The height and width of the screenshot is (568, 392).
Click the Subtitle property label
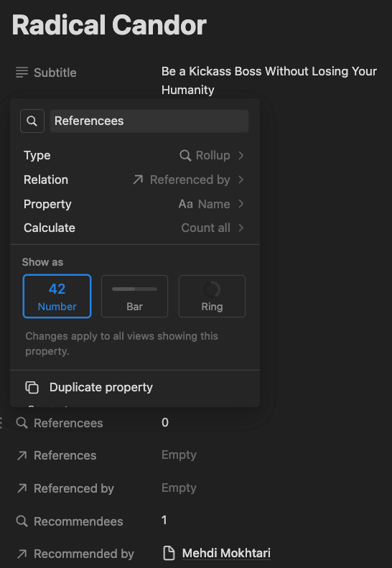coord(55,73)
